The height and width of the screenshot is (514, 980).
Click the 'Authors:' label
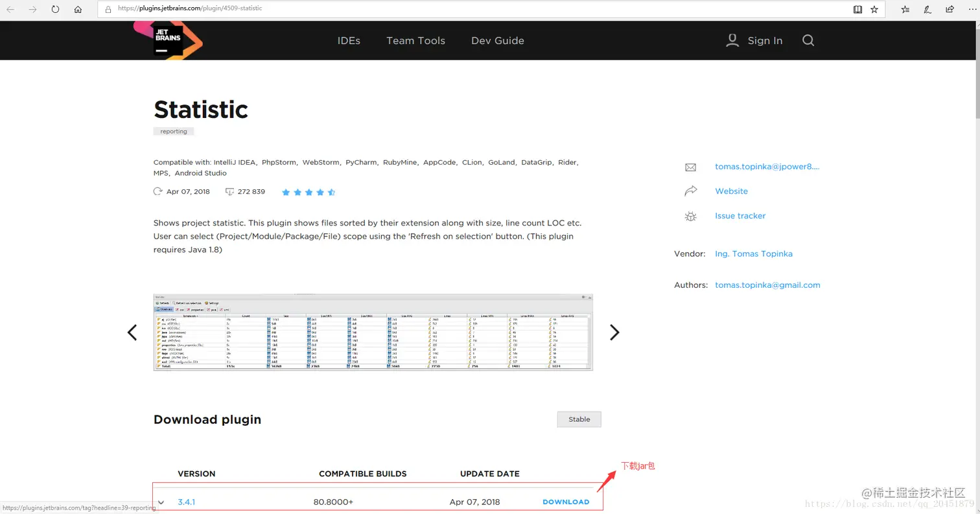690,285
